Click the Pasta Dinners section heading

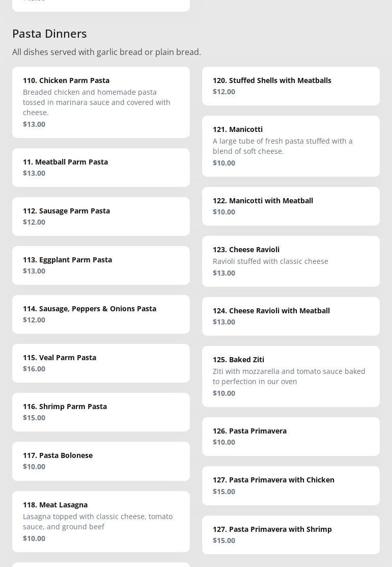tap(49, 34)
